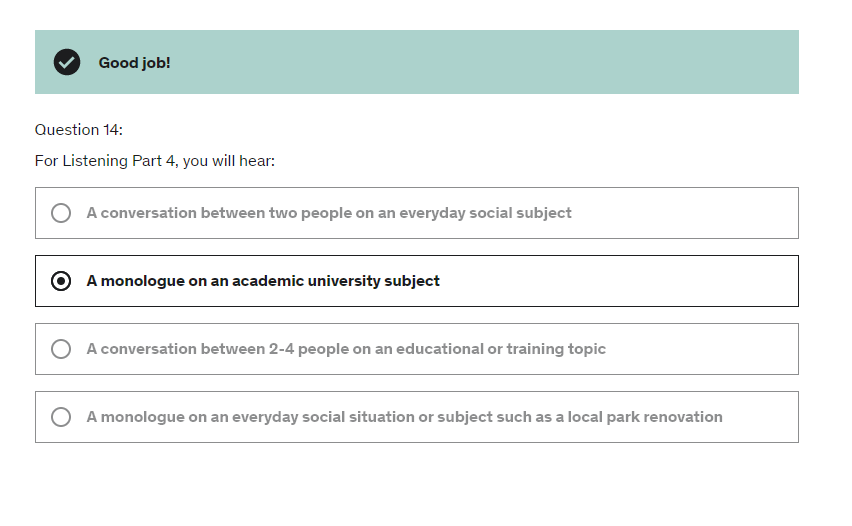Click the 'Good job!' feedback text
This screenshot has width=852, height=526.
134,63
